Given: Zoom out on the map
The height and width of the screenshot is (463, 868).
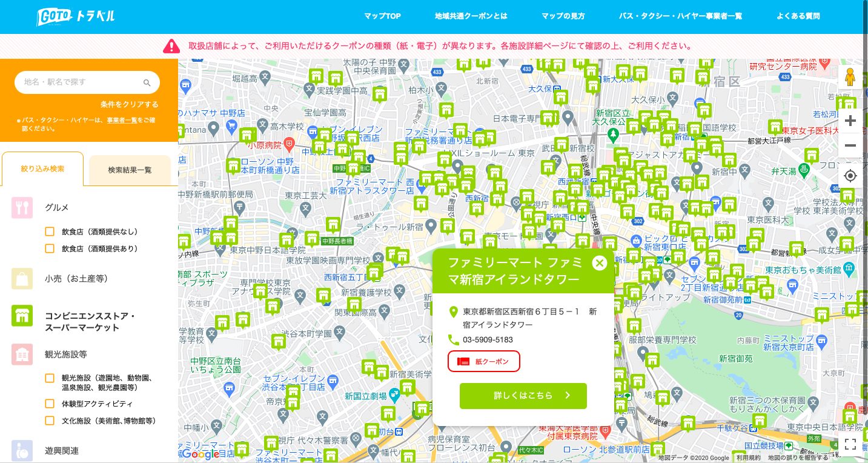Looking at the screenshot, I should [850, 145].
